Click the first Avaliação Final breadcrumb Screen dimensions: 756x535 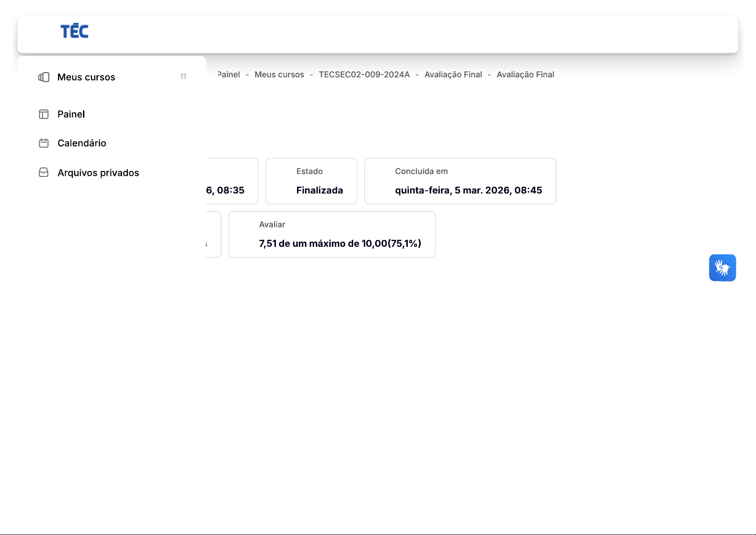pos(453,75)
